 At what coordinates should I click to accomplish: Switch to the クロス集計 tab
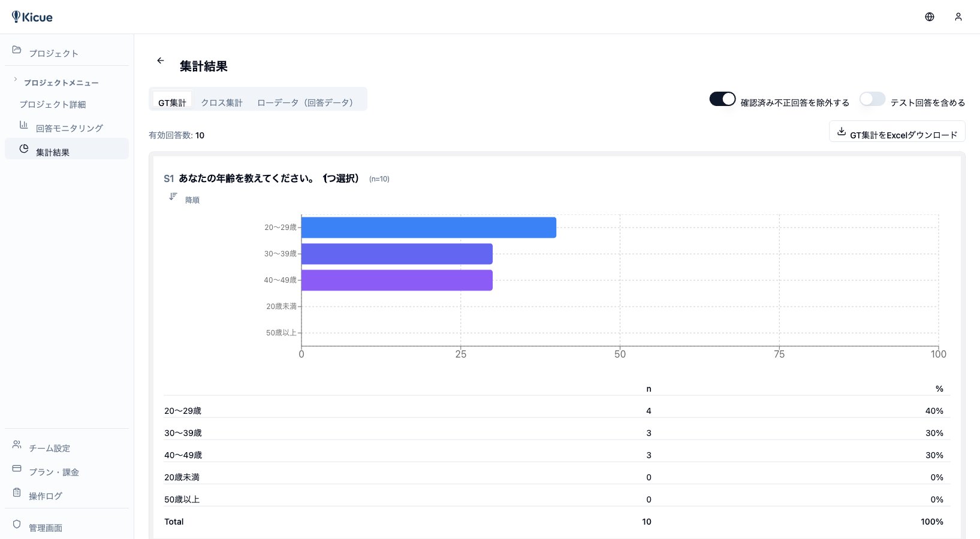pyautogui.click(x=222, y=102)
